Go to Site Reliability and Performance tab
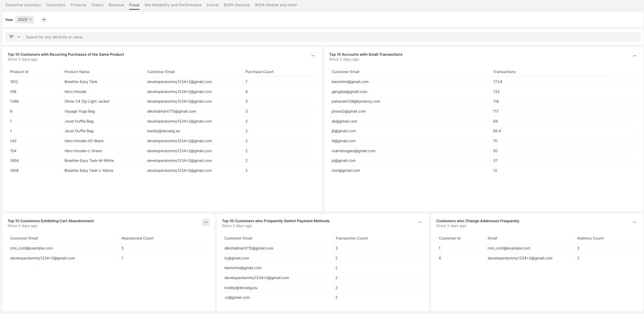The height and width of the screenshot is (314, 644). pyautogui.click(x=173, y=5)
